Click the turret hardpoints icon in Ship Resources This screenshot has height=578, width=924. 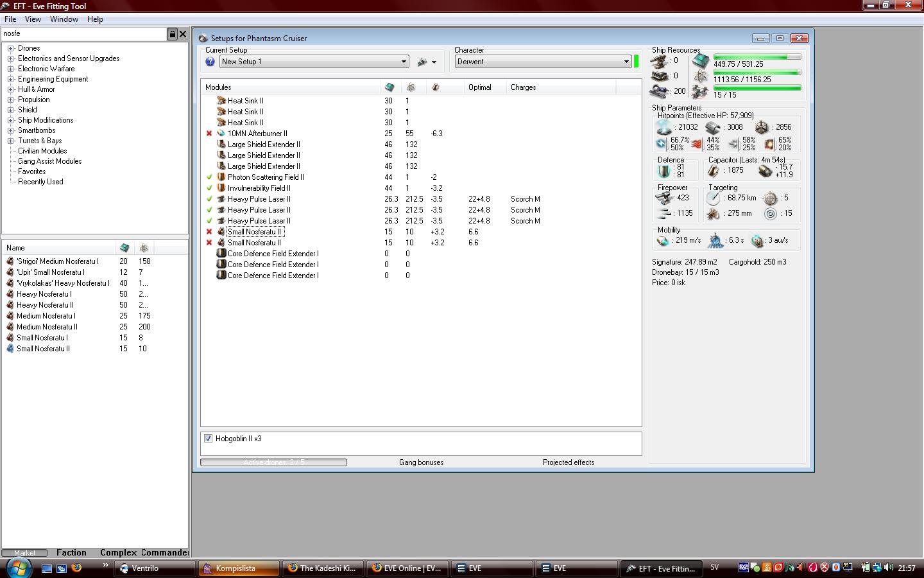coord(659,61)
